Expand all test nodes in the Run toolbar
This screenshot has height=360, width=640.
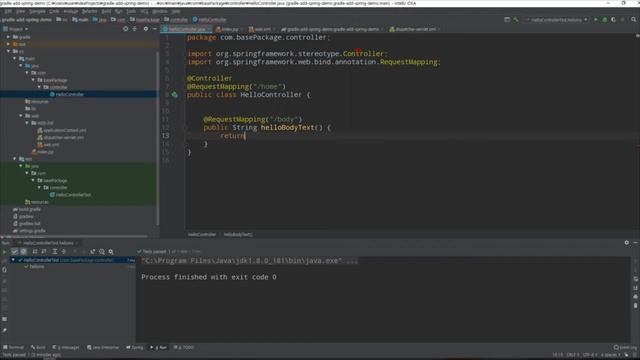[x=55, y=252]
